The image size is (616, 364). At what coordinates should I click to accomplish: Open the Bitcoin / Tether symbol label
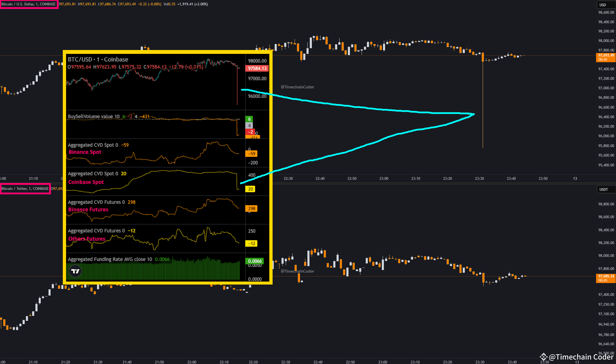[x=25, y=188]
